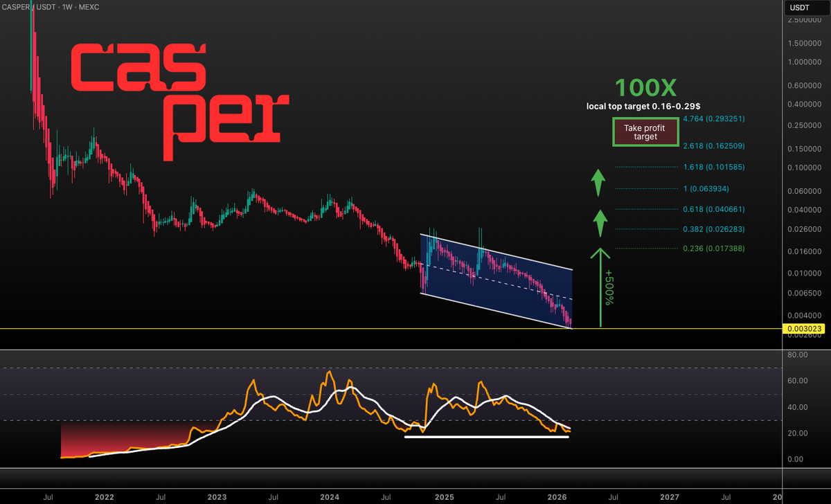Click Fib level 2.618 (0.162509)

[713, 146]
